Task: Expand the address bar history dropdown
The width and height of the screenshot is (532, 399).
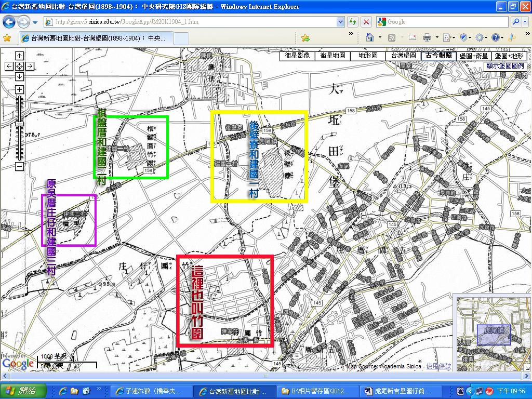Action: pyautogui.click(x=340, y=22)
